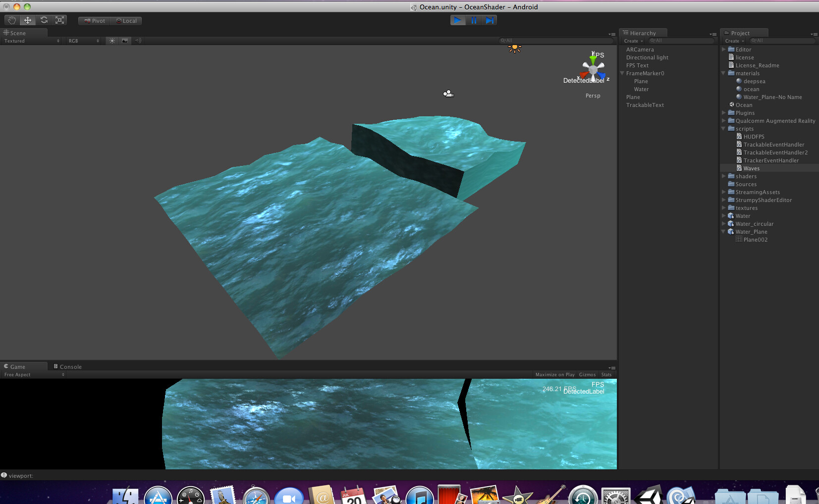Mute scene audio with the speaker icon

pos(138,41)
